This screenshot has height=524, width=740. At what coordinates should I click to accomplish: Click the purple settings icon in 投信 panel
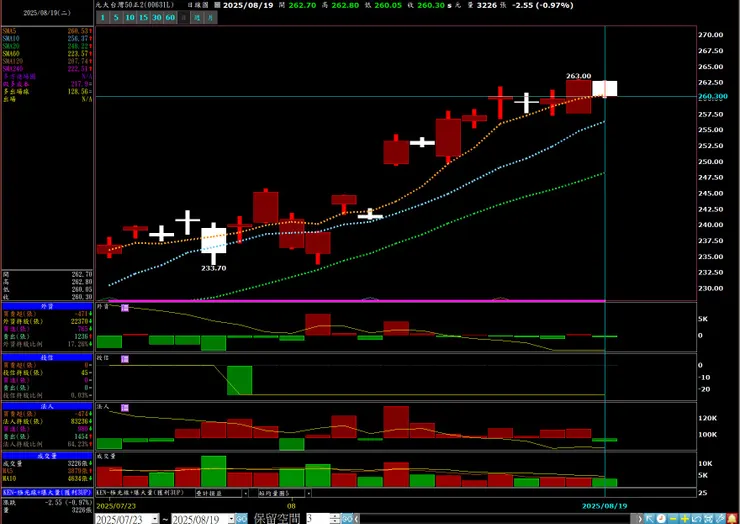125,359
